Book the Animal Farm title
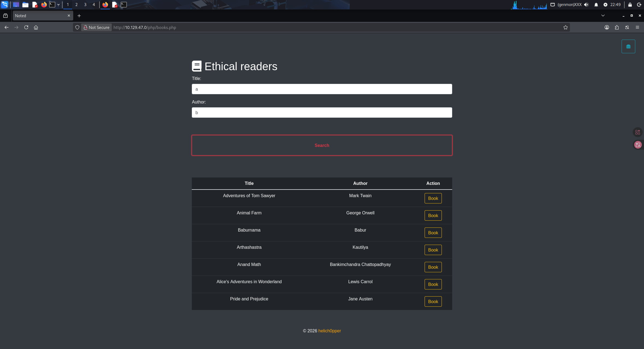 433,215
